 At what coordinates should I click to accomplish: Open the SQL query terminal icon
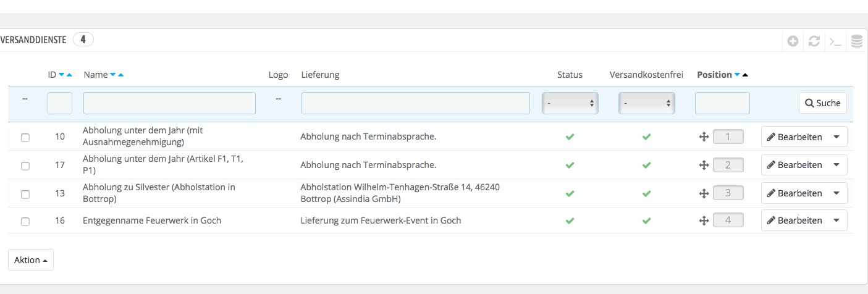pyautogui.click(x=835, y=41)
